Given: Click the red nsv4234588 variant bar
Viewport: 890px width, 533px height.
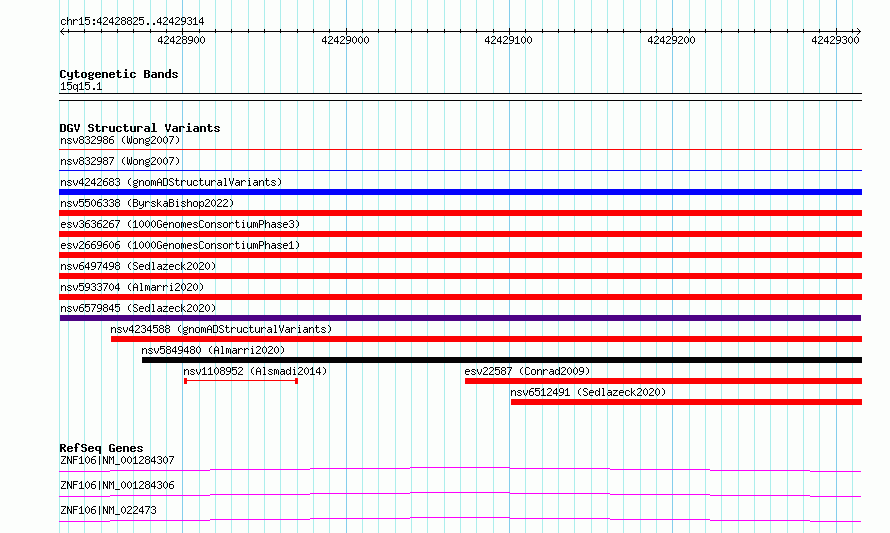Looking at the screenshot, I should [x=486, y=339].
